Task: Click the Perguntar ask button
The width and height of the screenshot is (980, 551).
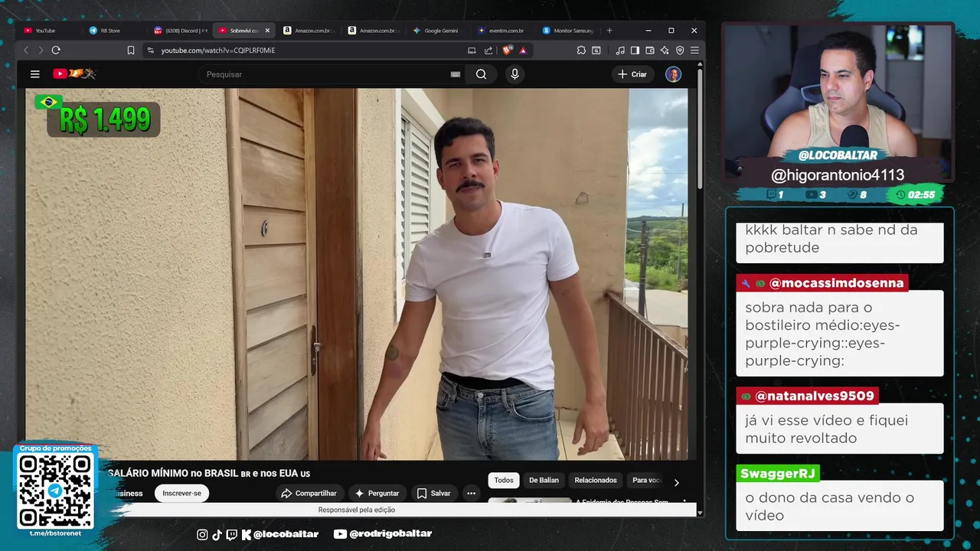Action: coord(377,494)
